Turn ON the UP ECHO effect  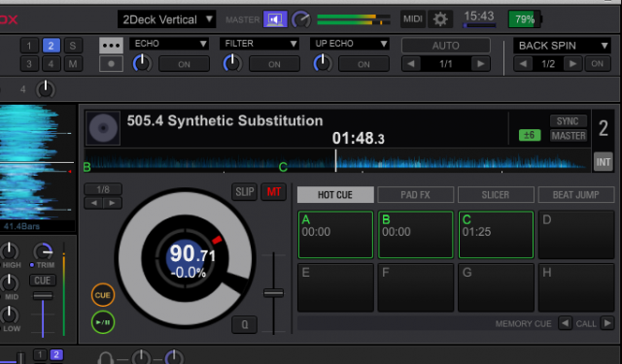363,64
